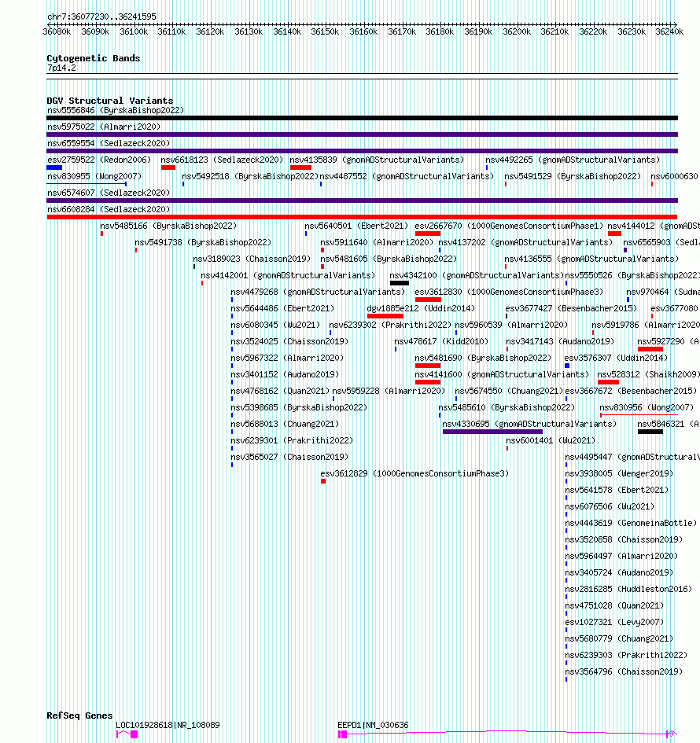
Task: Select the blue bar under esv2759522 (Redon2006)
Action: pyautogui.click(x=54, y=167)
